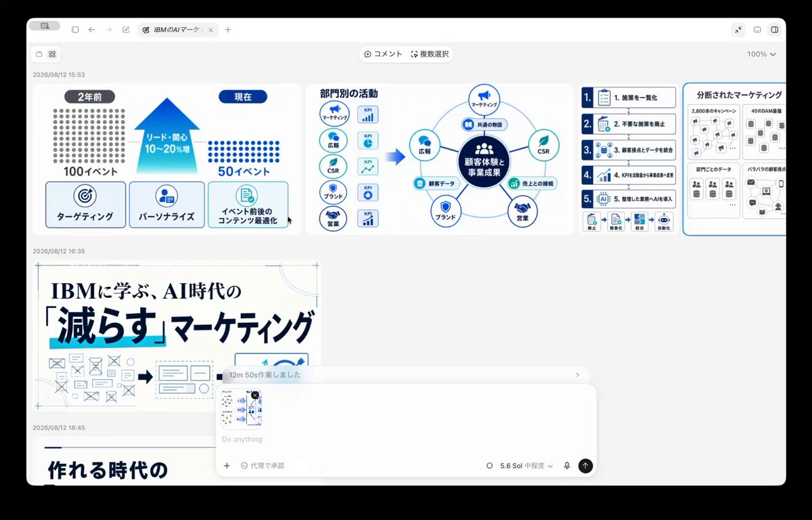Toggle the left sidebar panel icon

[75, 30]
